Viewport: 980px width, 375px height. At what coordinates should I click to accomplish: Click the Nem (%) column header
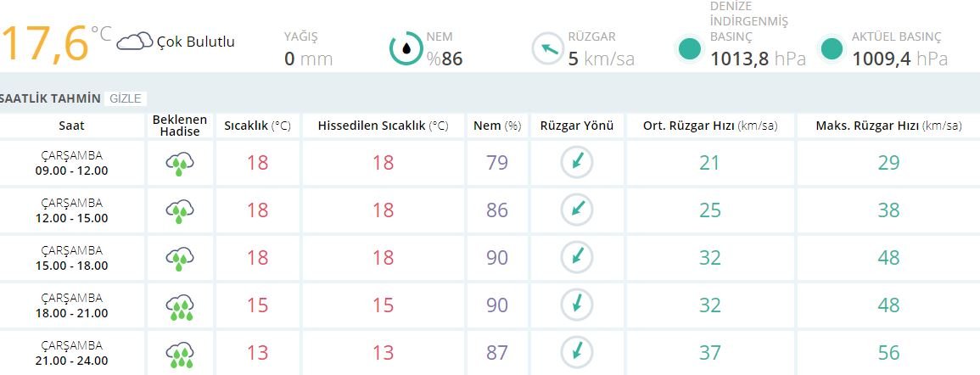click(x=496, y=126)
